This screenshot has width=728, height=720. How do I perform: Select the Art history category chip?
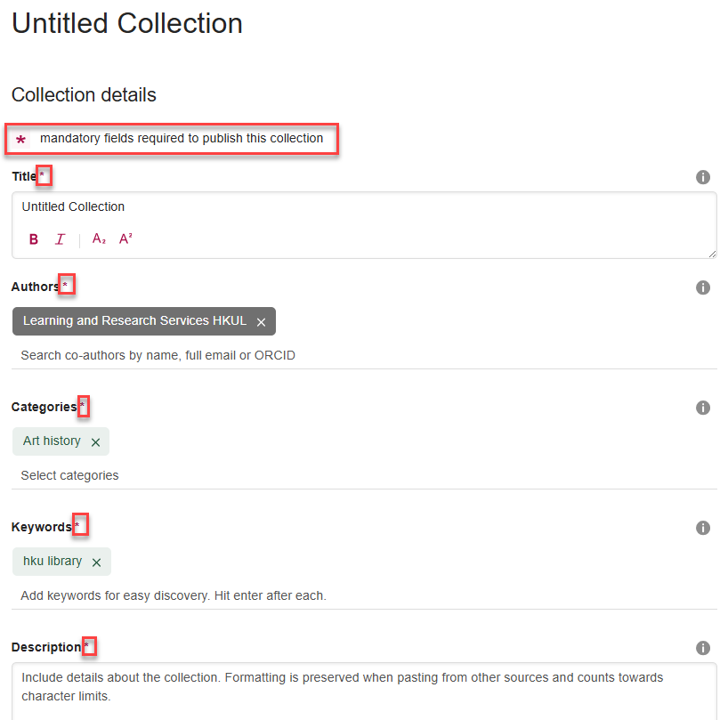point(52,441)
